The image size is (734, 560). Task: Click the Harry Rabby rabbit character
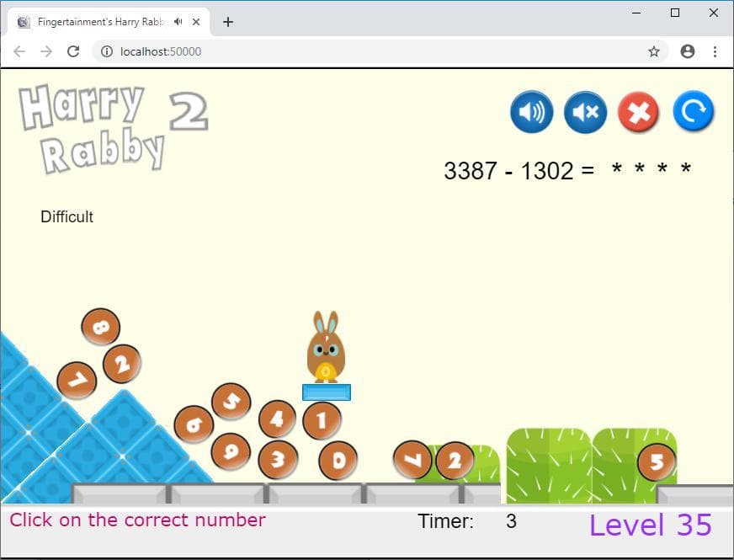327,347
